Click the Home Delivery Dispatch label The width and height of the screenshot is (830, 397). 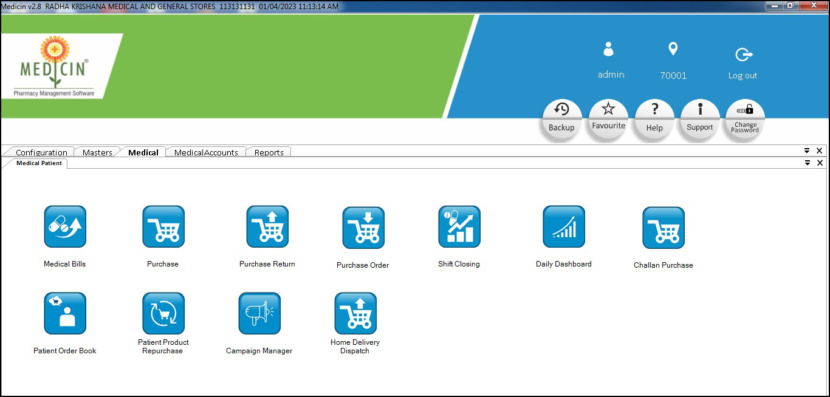pos(355,346)
